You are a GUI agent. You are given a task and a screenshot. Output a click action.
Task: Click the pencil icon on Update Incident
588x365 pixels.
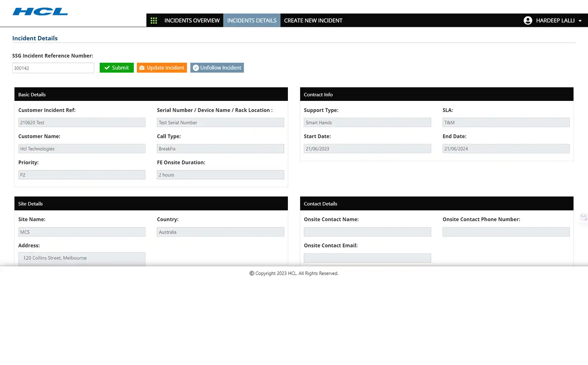[142, 67]
